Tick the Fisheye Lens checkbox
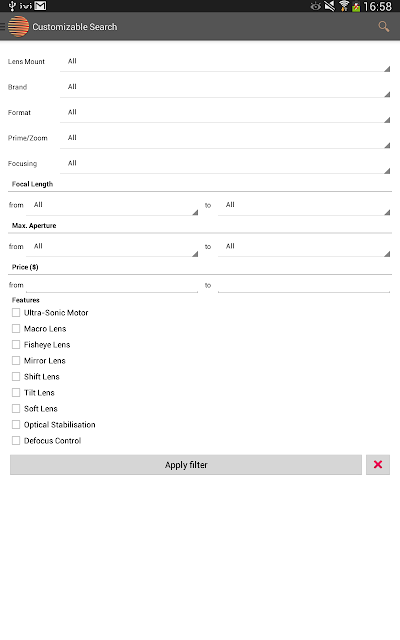 [x=16, y=344]
